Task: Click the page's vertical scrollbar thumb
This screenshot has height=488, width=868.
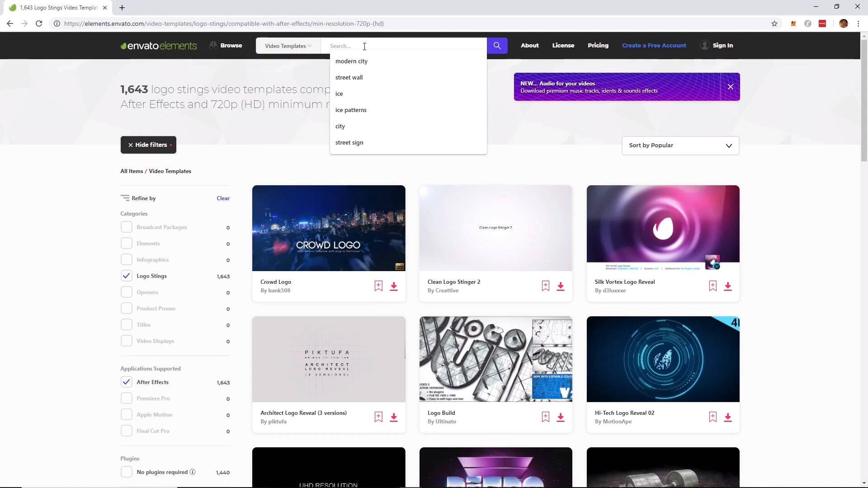Action: [x=864, y=99]
